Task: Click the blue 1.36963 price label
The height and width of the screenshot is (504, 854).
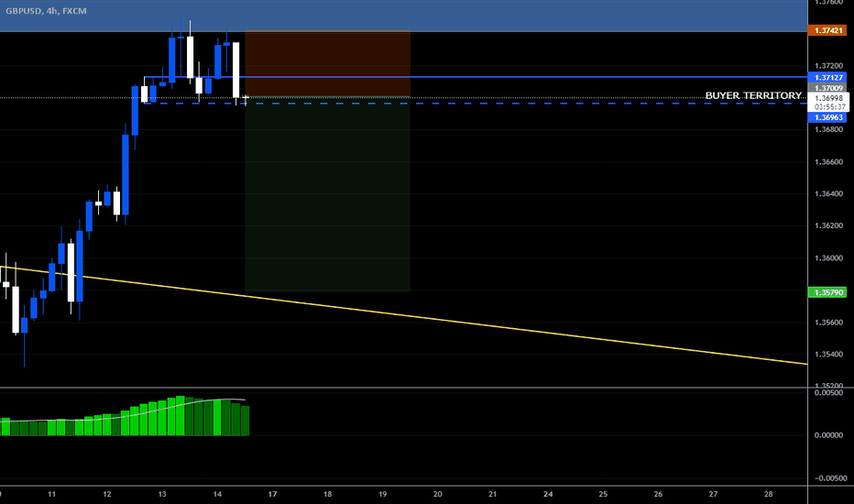Action: [827, 117]
